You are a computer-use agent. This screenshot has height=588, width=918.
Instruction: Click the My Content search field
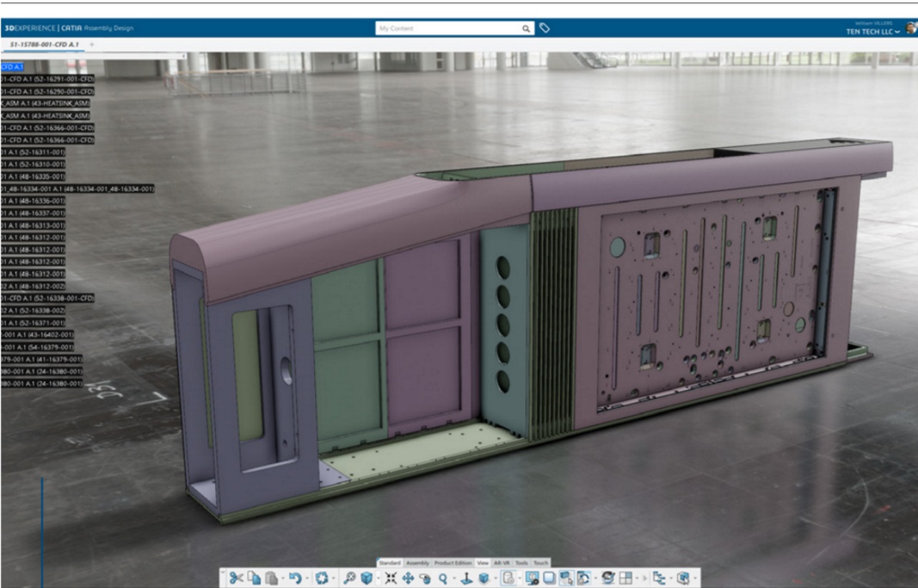[x=448, y=29]
